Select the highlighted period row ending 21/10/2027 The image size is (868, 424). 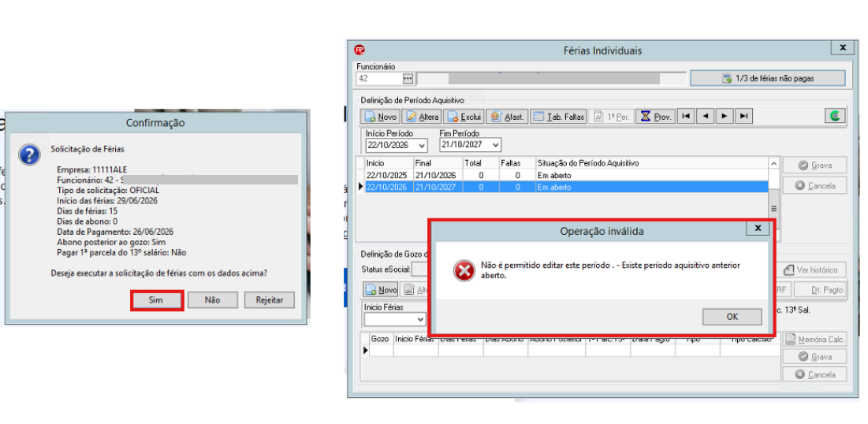(566, 187)
